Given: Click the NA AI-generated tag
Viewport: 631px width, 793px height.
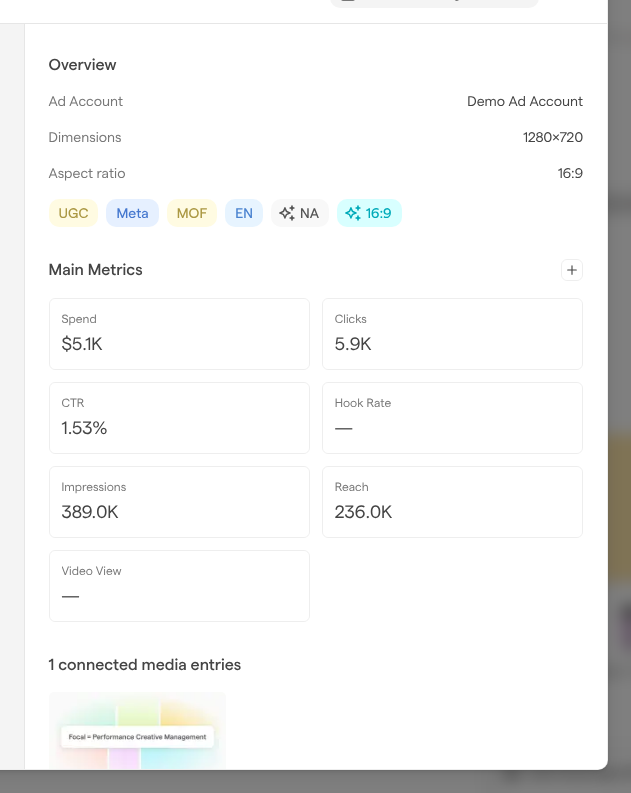Looking at the screenshot, I should (300, 213).
